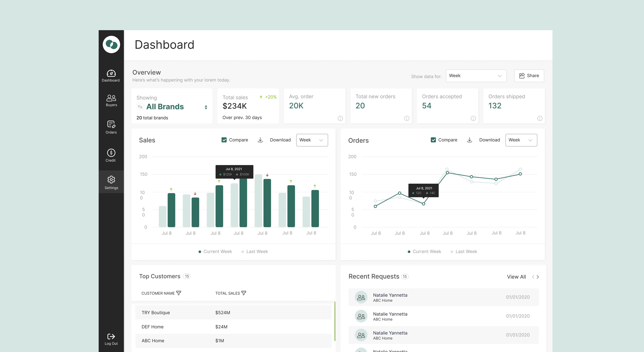Open the Week dropdown in Orders panel
The image size is (644, 352).
[521, 140]
